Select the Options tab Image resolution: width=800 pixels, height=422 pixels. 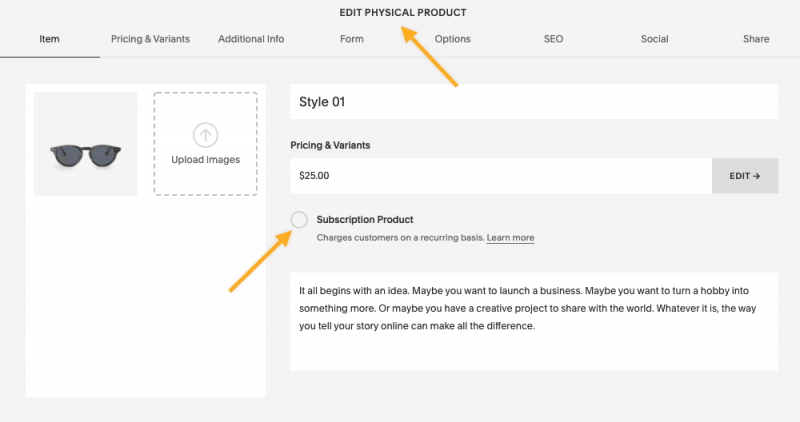pyautogui.click(x=453, y=39)
